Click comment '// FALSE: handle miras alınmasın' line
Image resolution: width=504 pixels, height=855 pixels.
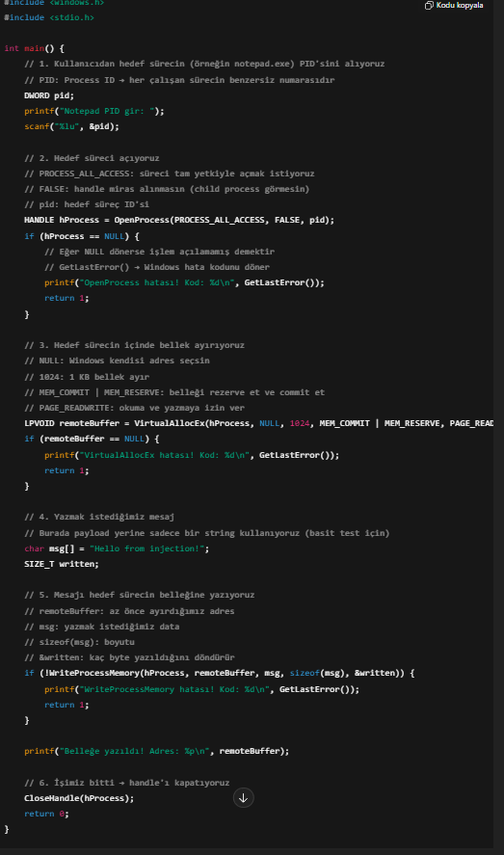[167, 189]
